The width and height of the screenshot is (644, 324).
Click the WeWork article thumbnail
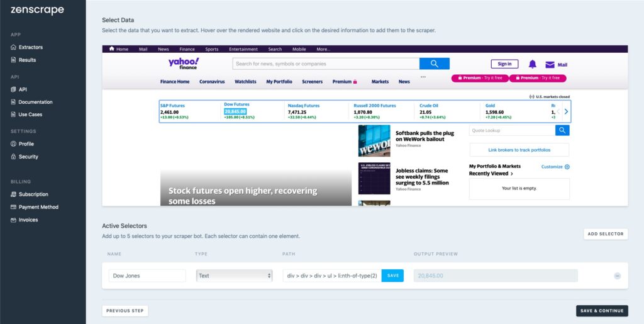pyautogui.click(x=374, y=141)
